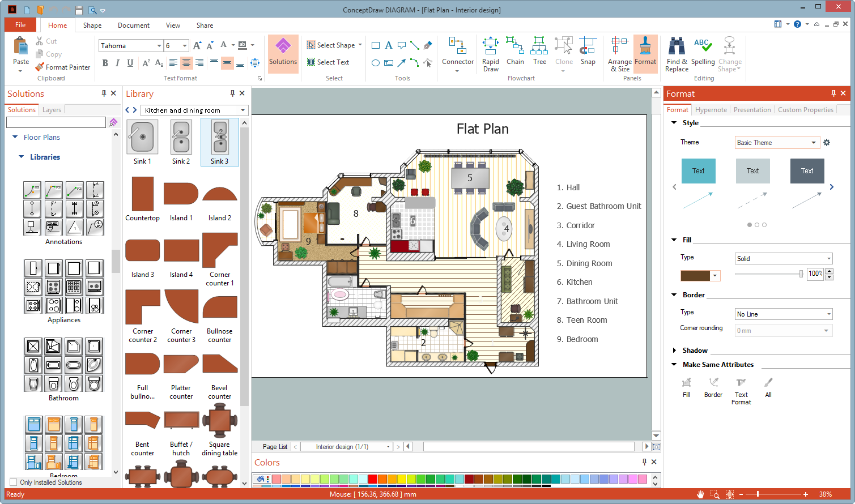Open the Theme dropdown showing Basic Theme
The height and width of the screenshot is (504, 855).
pos(776,143)
